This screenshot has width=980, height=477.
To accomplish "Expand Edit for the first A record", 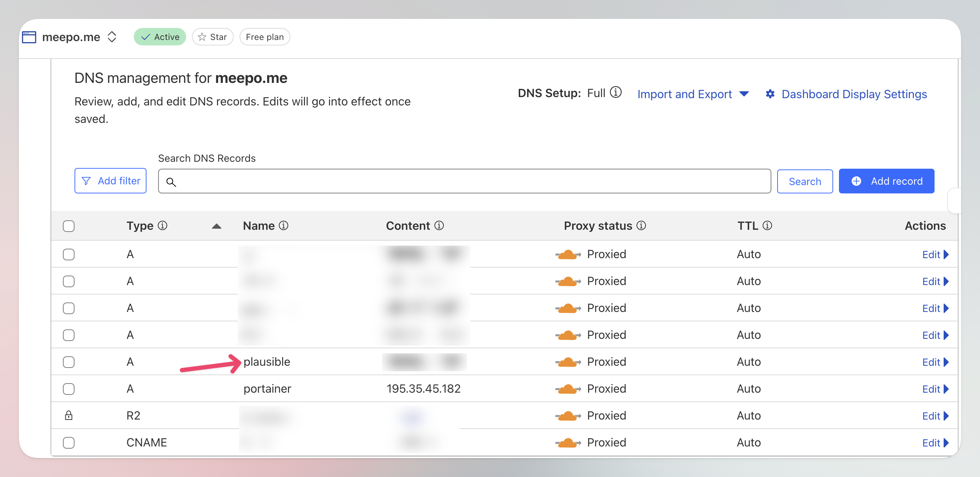I will [x=936, y=254].
